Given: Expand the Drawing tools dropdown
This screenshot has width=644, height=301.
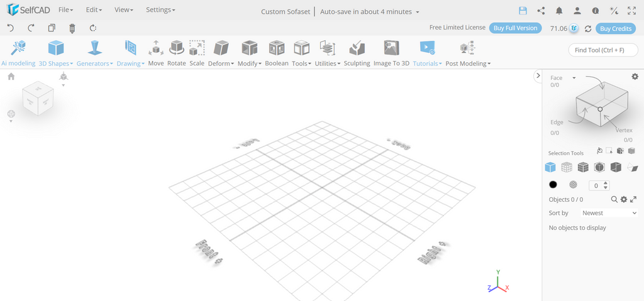Looking at the screenshot, I should click(x=131, y=53).
